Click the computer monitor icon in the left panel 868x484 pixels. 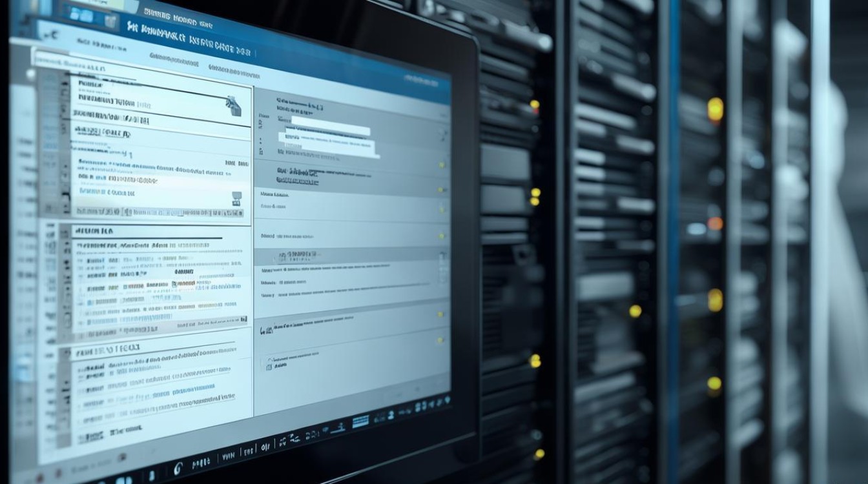(x=236, y=196)
